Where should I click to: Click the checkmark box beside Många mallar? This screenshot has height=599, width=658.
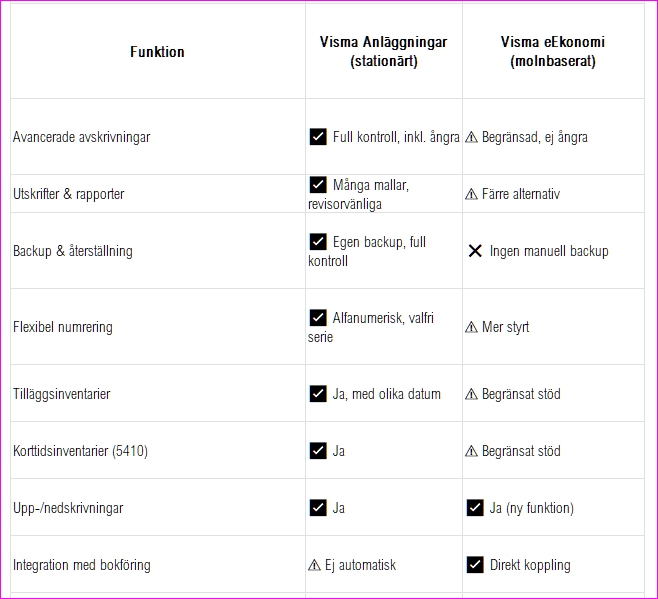[318, 185]
